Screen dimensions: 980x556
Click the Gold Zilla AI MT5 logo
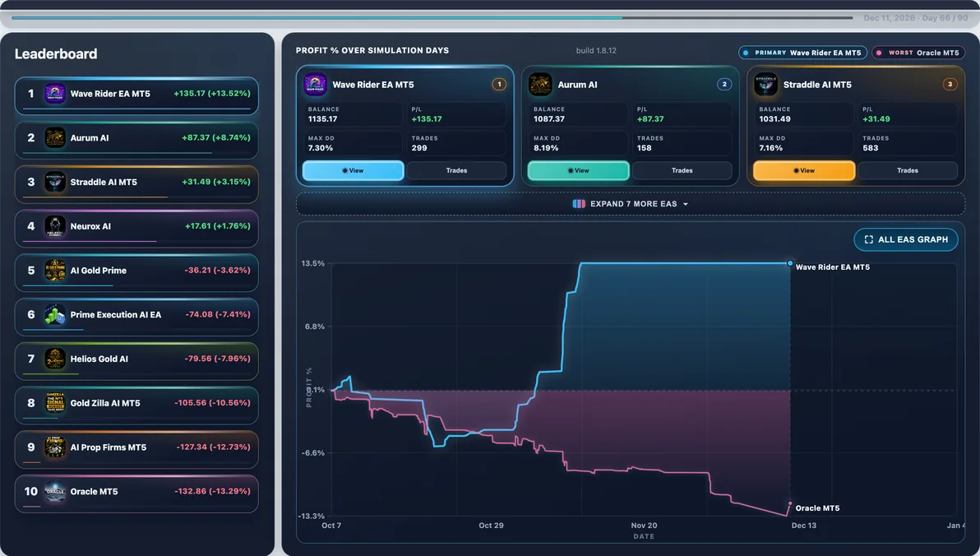[x=55, y=403]
